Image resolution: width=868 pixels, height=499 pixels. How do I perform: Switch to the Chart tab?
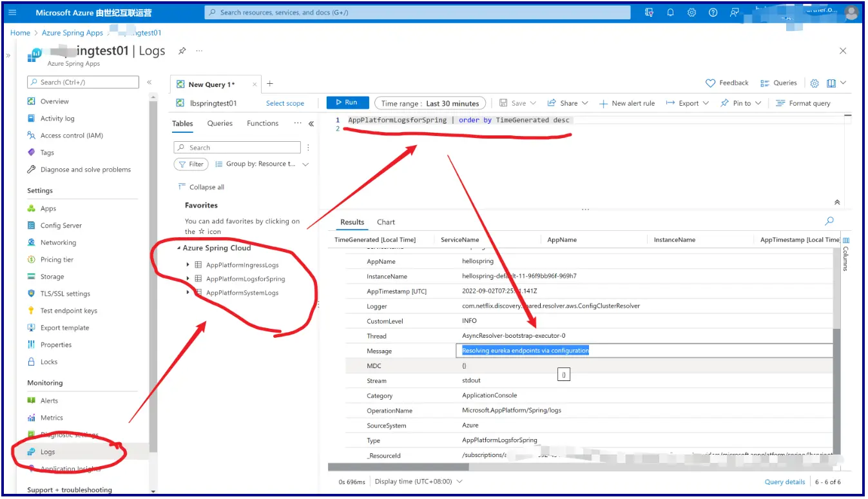pyautogui.click(x=386, y=222)
